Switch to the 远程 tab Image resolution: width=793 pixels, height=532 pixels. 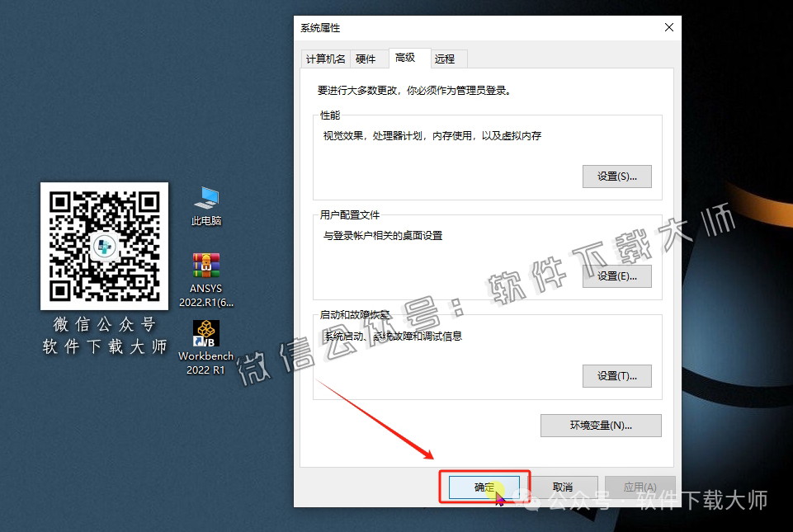[x=446, y=59]
